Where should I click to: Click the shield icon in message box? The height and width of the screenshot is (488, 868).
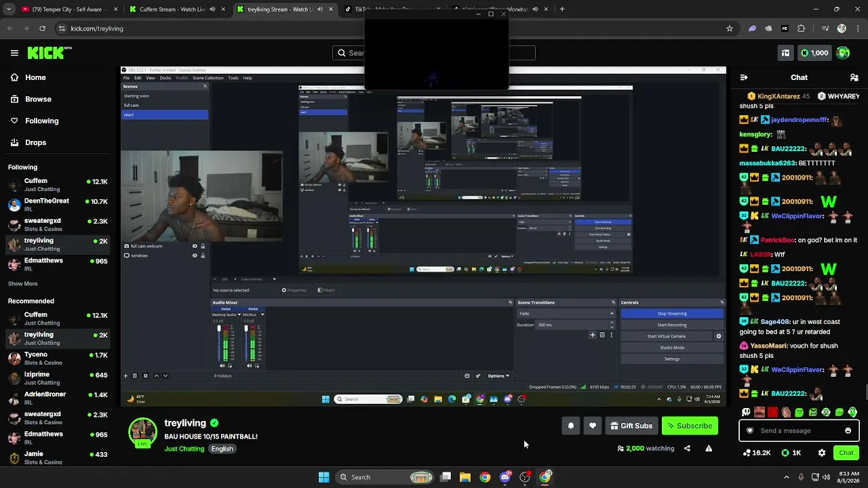749,430
